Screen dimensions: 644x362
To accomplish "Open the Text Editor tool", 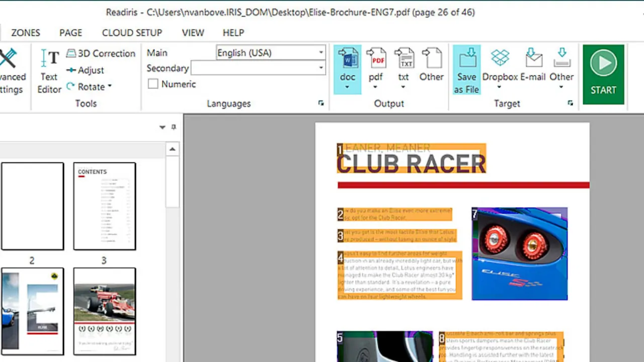I will [49, 71].
